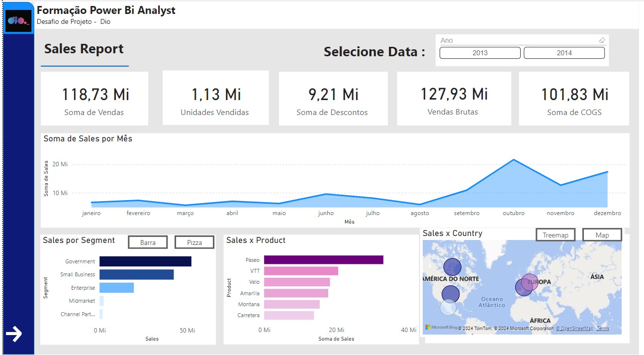Select the Government bar in segment chart
644x355 pixels.
click(x=145, y=261)
